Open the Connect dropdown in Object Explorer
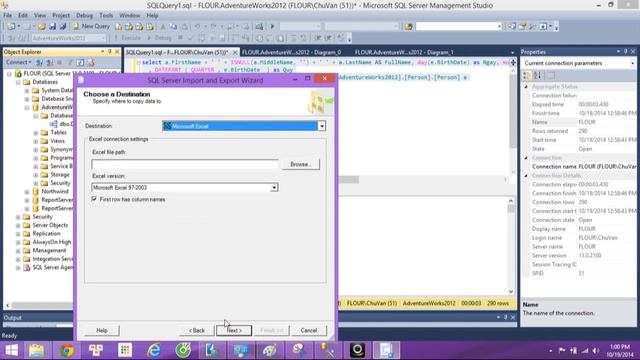The width and height of the screenshot is (640, 360). pyautogui.click(x=18, y=62)
